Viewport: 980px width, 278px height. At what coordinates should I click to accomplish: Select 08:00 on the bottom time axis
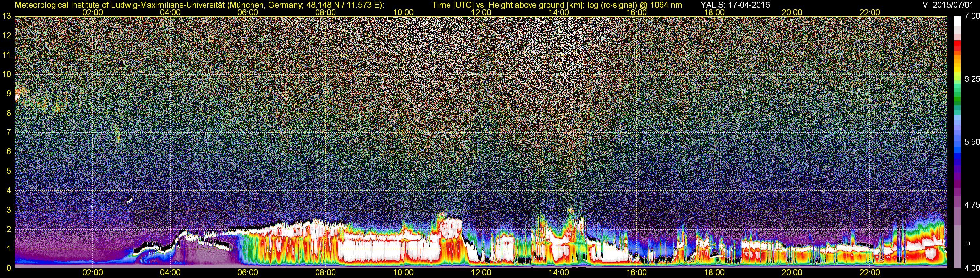326,273
